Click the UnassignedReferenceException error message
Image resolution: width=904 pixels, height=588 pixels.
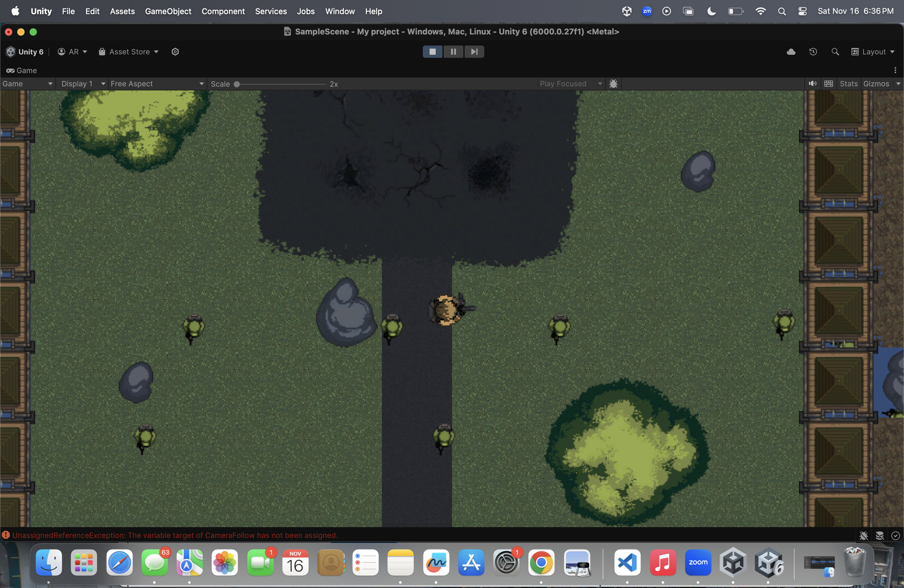pyautogui.click(x=175, y=535)
